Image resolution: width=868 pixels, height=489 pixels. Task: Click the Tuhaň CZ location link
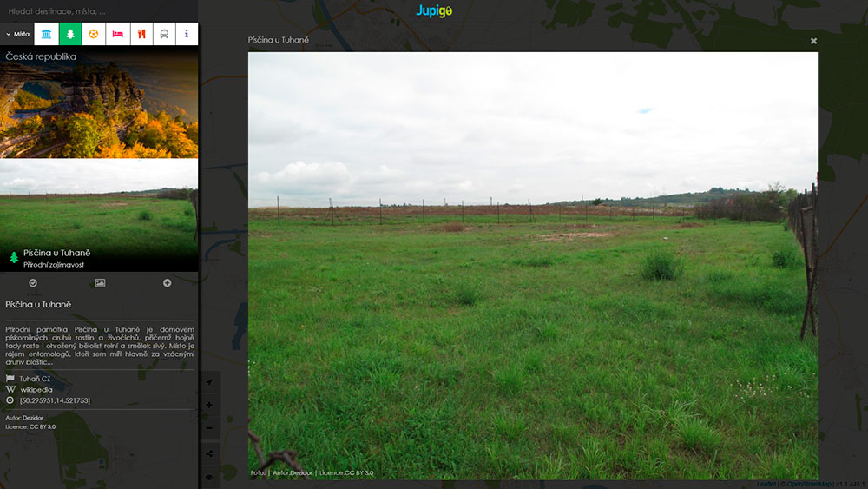click(35, 379)
